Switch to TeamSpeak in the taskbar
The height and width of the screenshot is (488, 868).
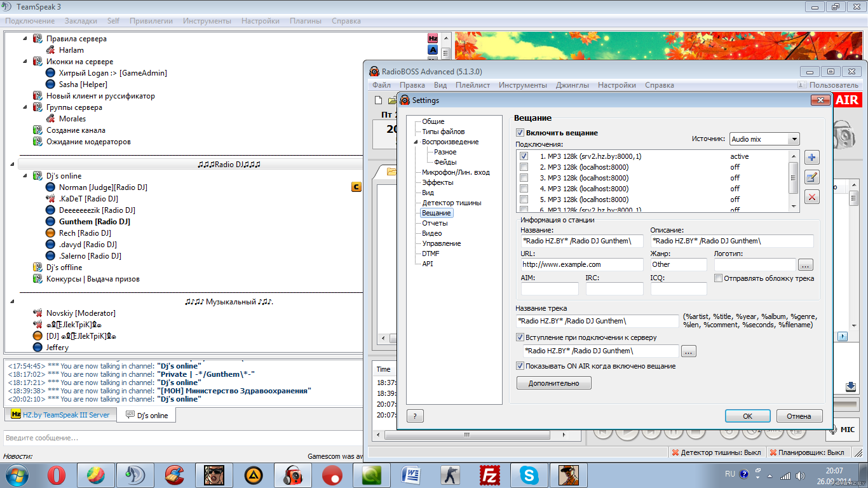pos(135,475)
